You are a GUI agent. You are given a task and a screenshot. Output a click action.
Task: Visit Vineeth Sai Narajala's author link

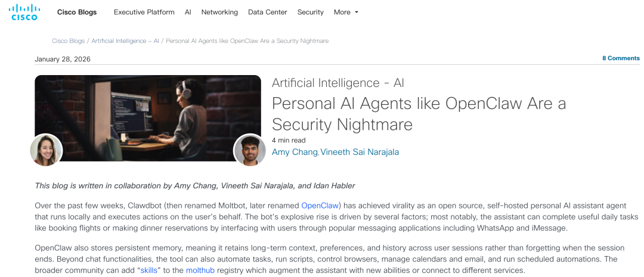[x=360, y=152]
